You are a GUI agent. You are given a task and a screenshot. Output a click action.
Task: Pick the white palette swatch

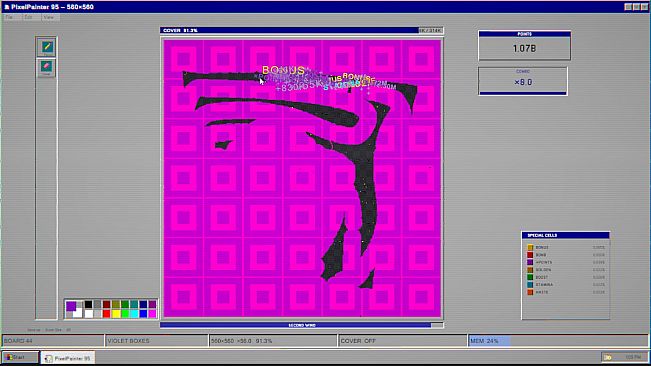(88, 314)
